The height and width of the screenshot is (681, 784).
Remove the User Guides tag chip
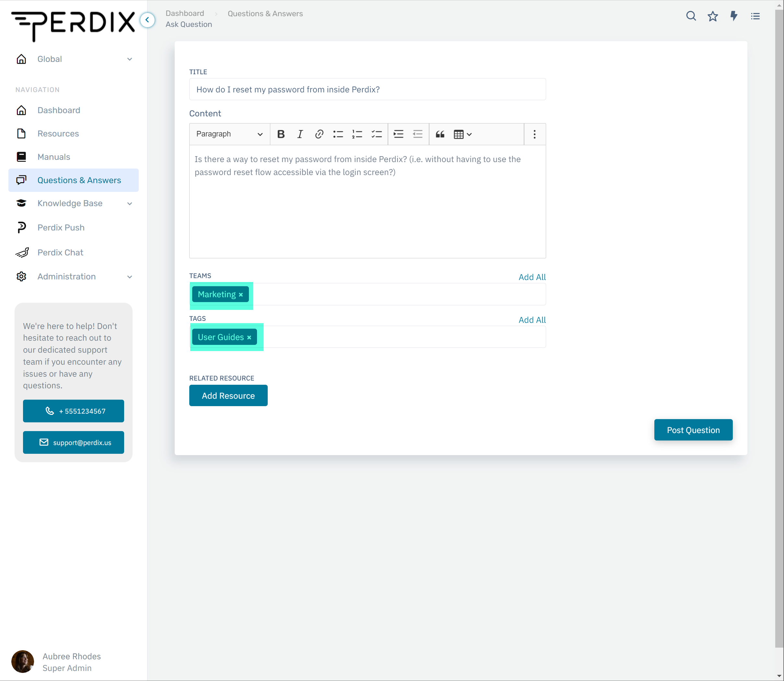(249, 337)
